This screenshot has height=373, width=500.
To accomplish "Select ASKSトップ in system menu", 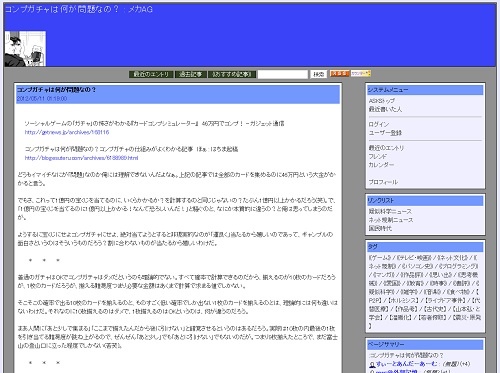I will coord(382,101).
